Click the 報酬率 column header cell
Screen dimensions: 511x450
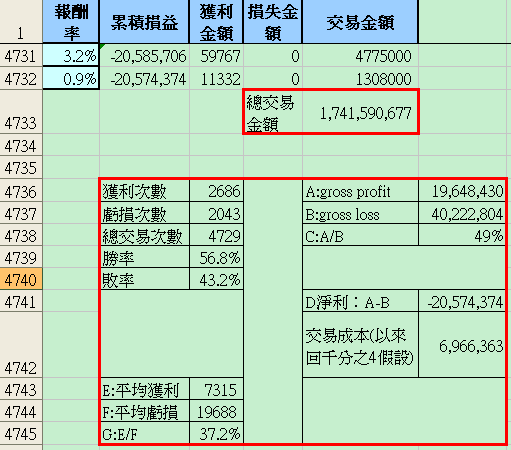coord(71,22)
